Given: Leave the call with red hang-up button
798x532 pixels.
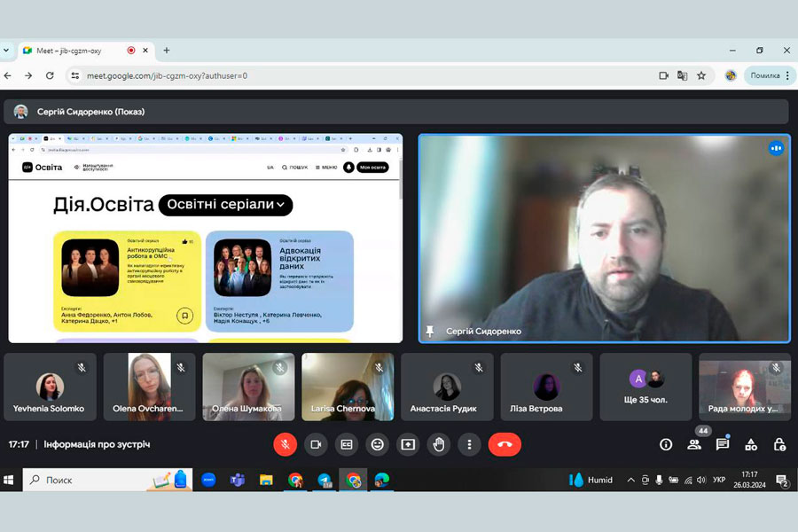Looking at the screenshot, I should pyautogui.click(x=505, y=444).
